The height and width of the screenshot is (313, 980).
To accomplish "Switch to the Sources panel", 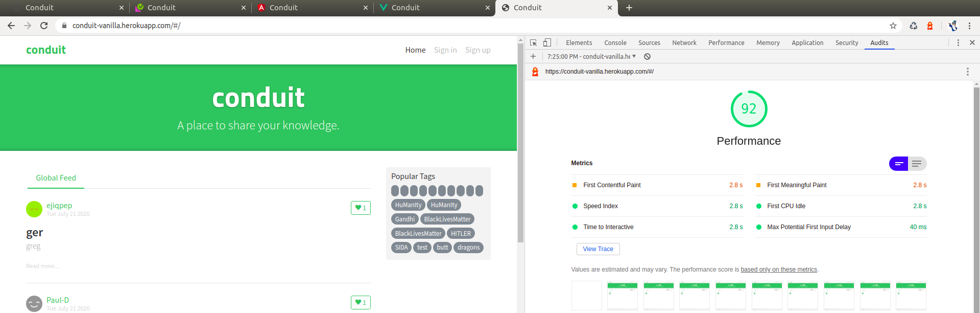I will tap(649, 43).
